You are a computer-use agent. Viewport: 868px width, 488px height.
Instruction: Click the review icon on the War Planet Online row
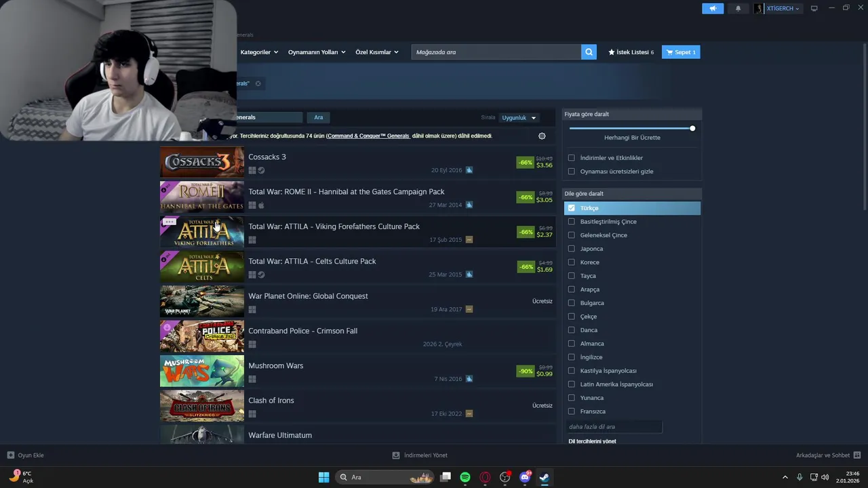469,309
